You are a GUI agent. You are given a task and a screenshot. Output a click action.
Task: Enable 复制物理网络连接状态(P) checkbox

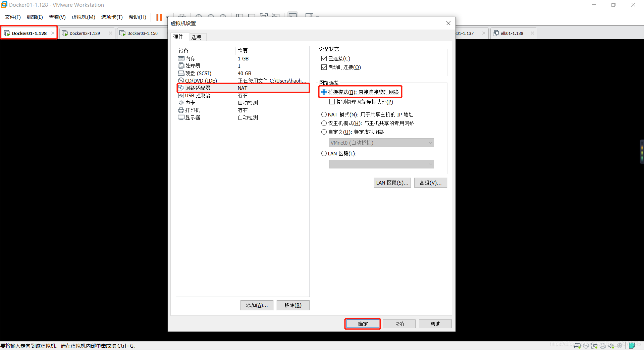click(x=332, y=102)
